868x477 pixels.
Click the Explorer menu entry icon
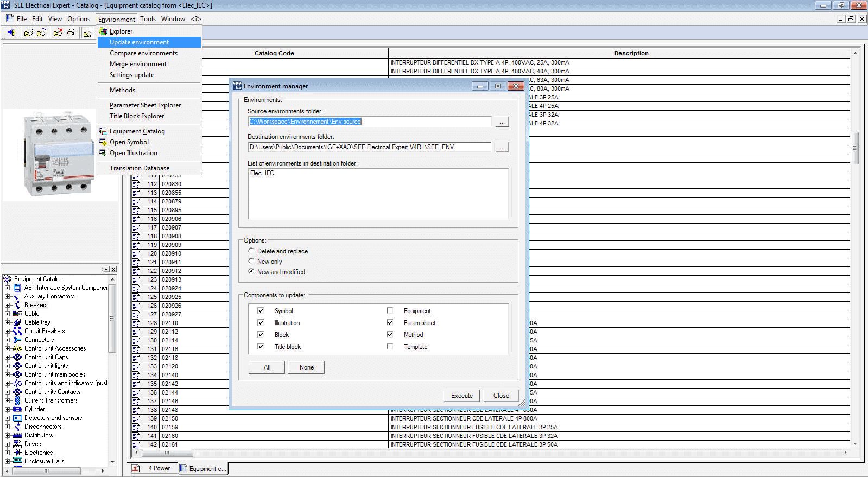tap(103, 31)
